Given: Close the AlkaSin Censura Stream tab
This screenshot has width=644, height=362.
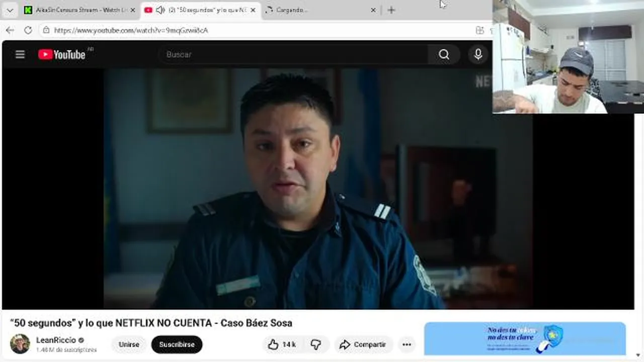Looking at the screenshot, I should 132,10.
